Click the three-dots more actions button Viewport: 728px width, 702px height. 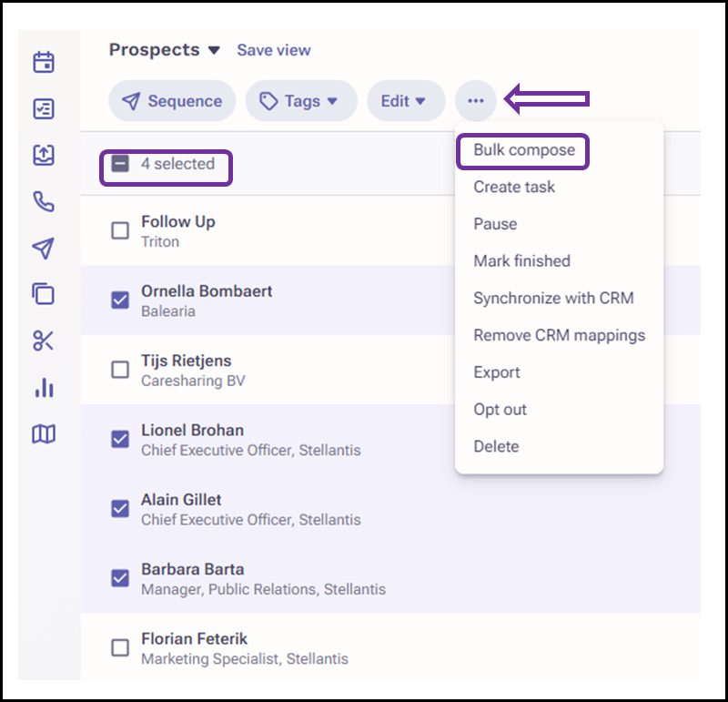point(476,101)
